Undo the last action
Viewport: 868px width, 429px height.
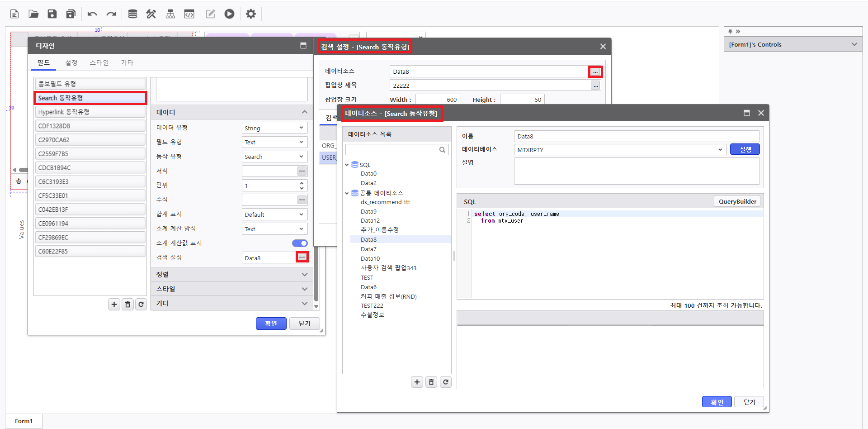click(x=92, y=14)
